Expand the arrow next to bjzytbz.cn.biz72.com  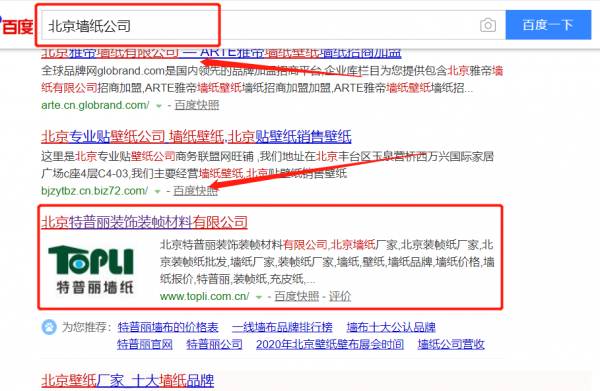coord(157,191)
